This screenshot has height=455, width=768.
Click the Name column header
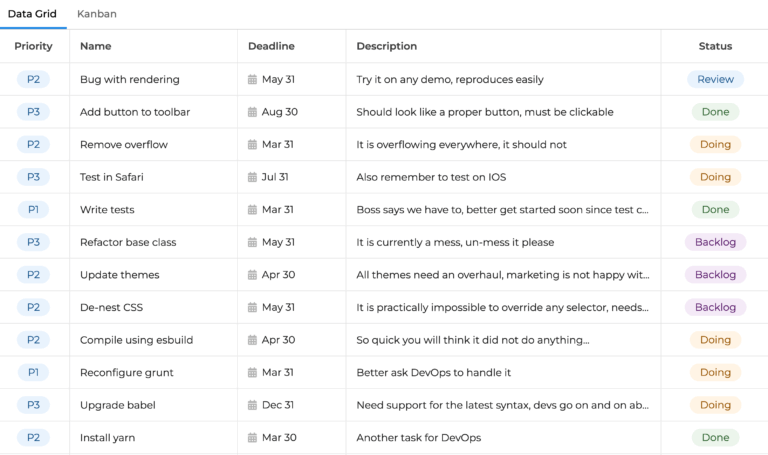pos(96,46)
